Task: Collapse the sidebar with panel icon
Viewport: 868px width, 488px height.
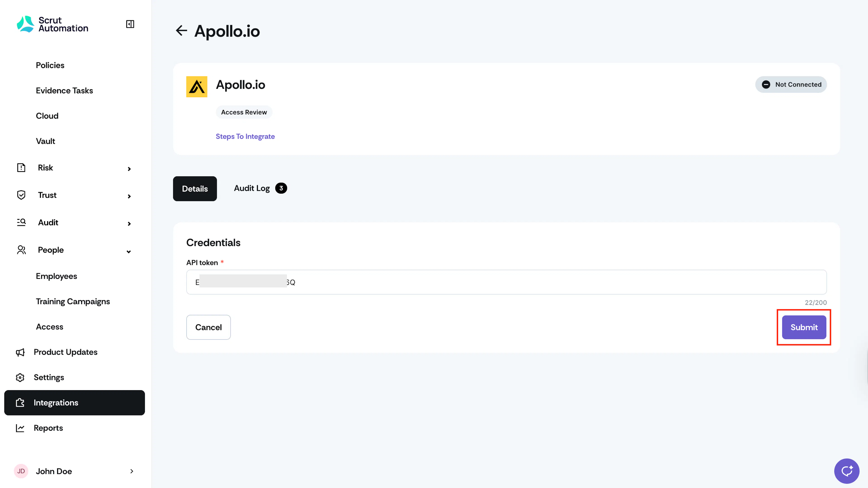Action: pyautogui.click(x=130, y=24)
